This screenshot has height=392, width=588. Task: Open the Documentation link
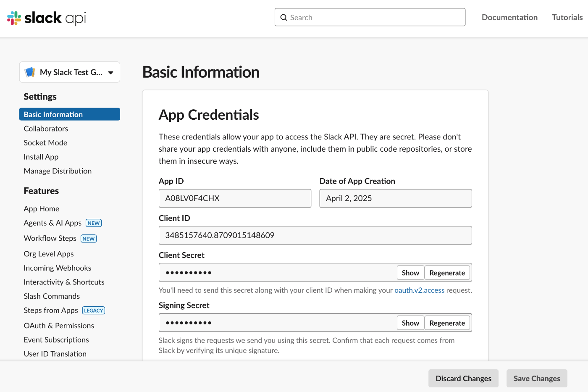(x=509, y=17)
